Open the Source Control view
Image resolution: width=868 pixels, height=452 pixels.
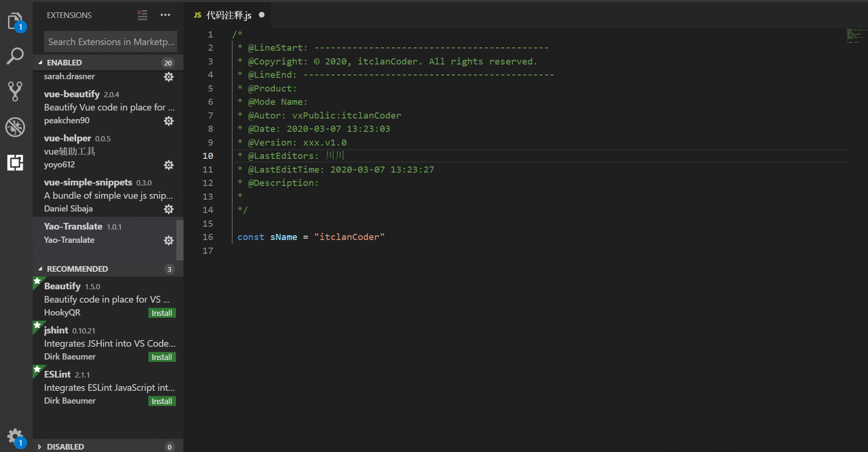15,91
